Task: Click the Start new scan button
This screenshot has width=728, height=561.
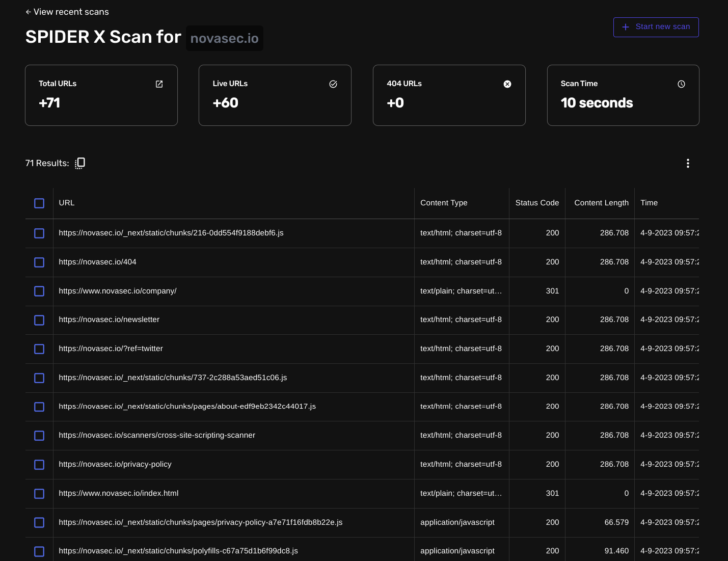Action: (x=656, y=27)
